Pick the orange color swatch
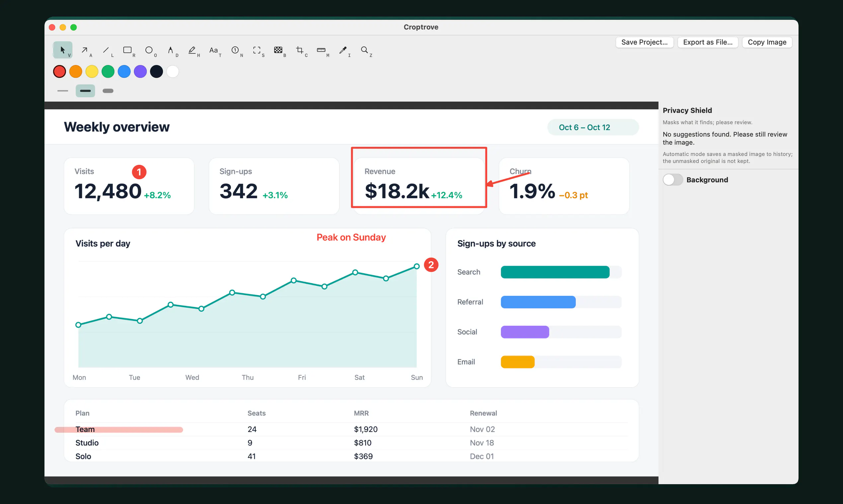 (75, 72)
